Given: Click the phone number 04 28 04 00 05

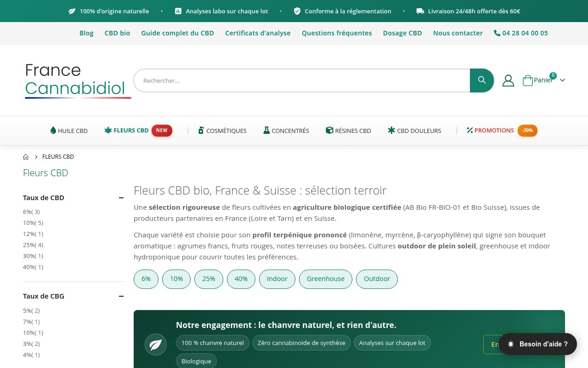Looking at the screenshot, I should tap(521, 33).
